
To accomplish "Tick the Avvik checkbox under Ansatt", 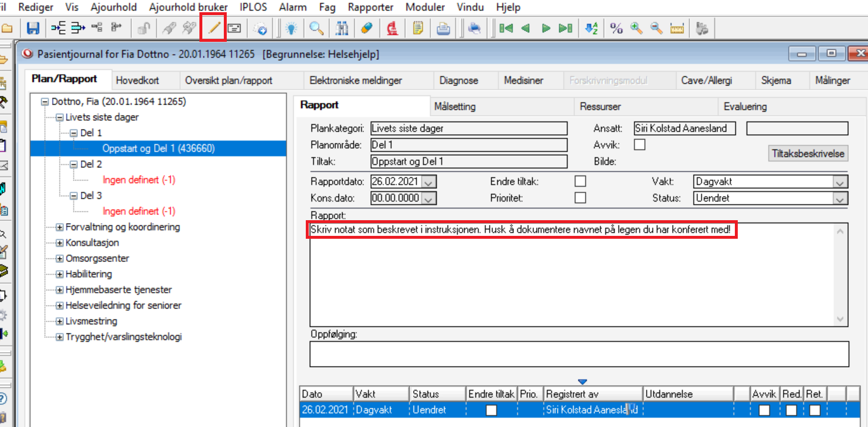I will pos(640,145).
